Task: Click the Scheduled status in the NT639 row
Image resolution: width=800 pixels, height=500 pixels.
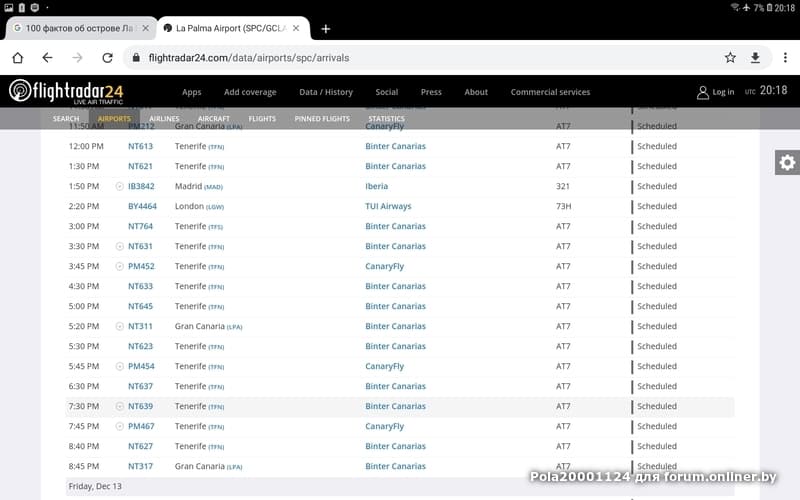Action: click(657, 407)
